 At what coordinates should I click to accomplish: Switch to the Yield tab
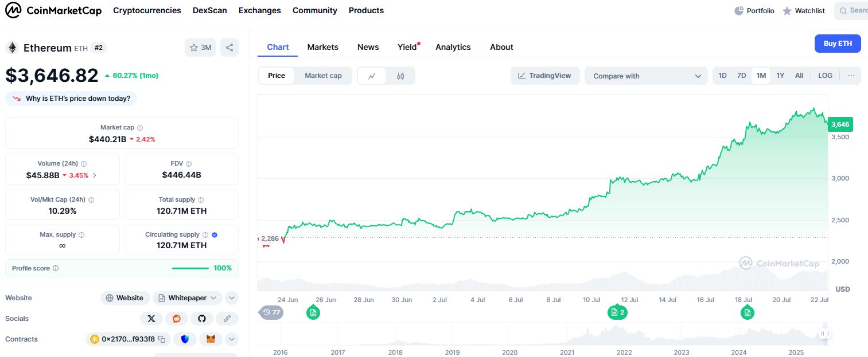[x=407, y=47]
